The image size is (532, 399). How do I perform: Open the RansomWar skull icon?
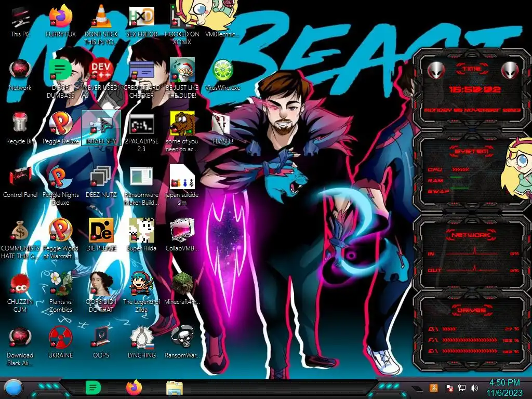point(182,343)
